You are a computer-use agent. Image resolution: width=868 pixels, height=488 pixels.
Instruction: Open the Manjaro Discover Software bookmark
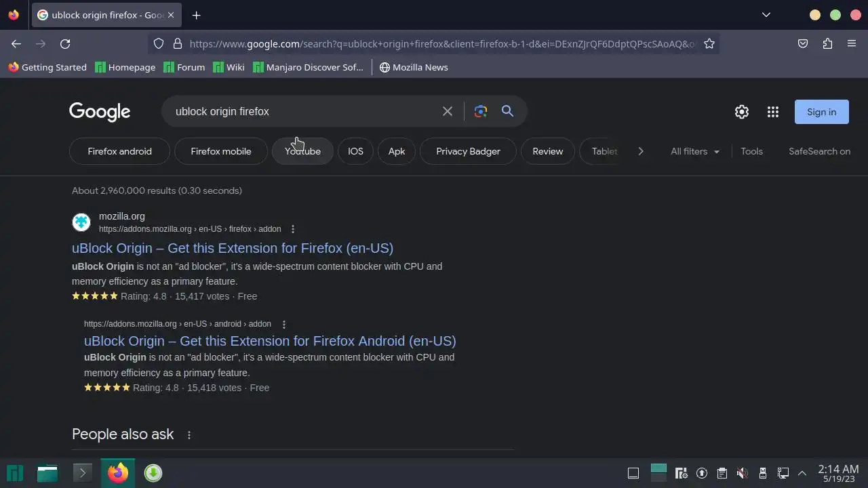(x=308, y=67)
